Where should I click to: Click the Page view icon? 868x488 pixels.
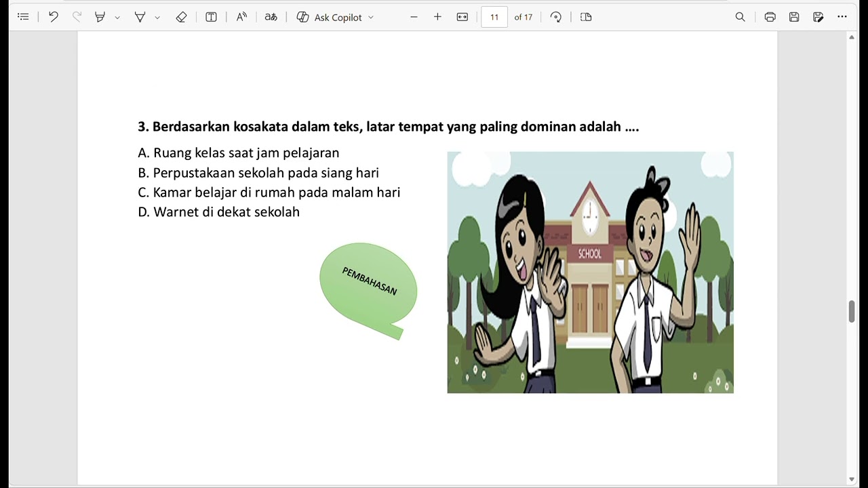tap(587, 17)
